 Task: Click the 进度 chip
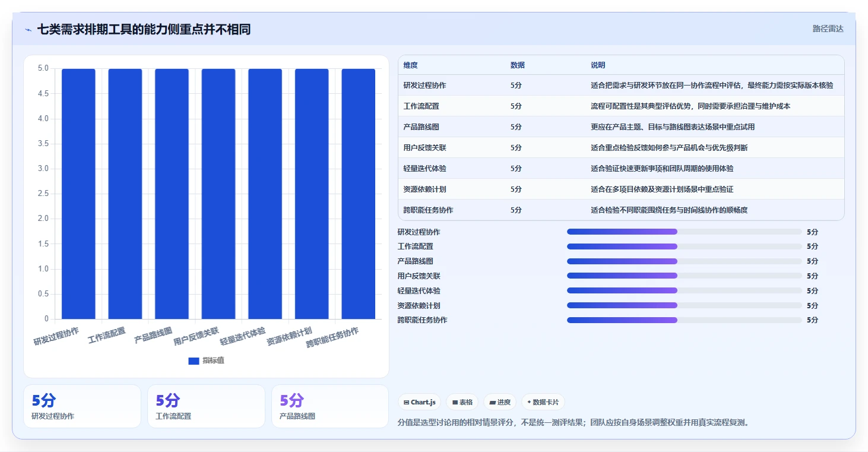point(500,402)
